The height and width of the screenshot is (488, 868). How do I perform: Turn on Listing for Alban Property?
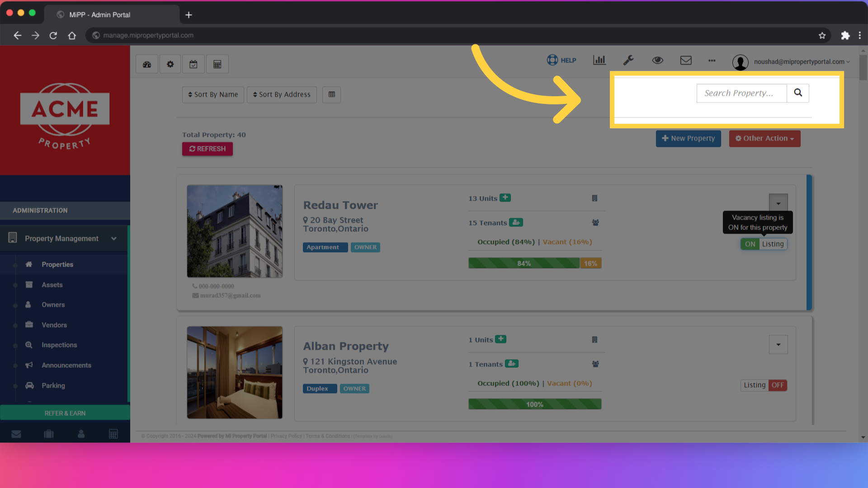pyautogui.click(x=764, y=385)
